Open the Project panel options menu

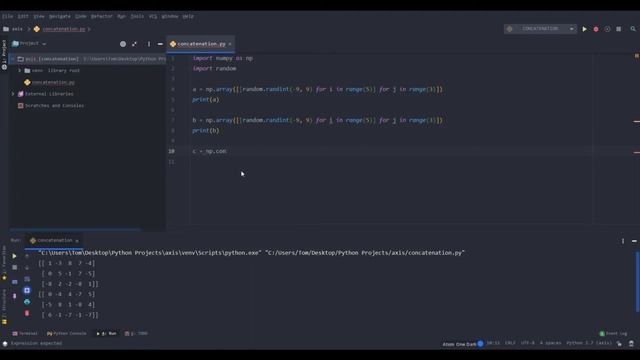tap(149, 44)
